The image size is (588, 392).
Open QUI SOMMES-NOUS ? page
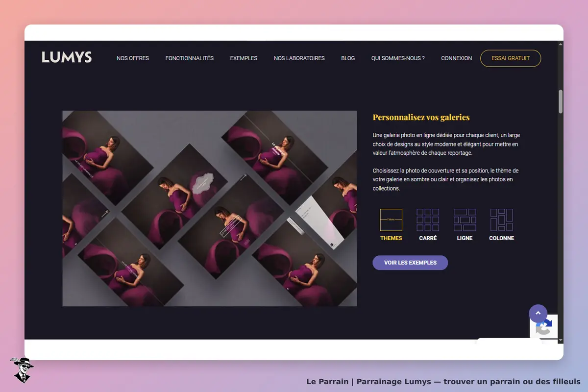[398, 58]
